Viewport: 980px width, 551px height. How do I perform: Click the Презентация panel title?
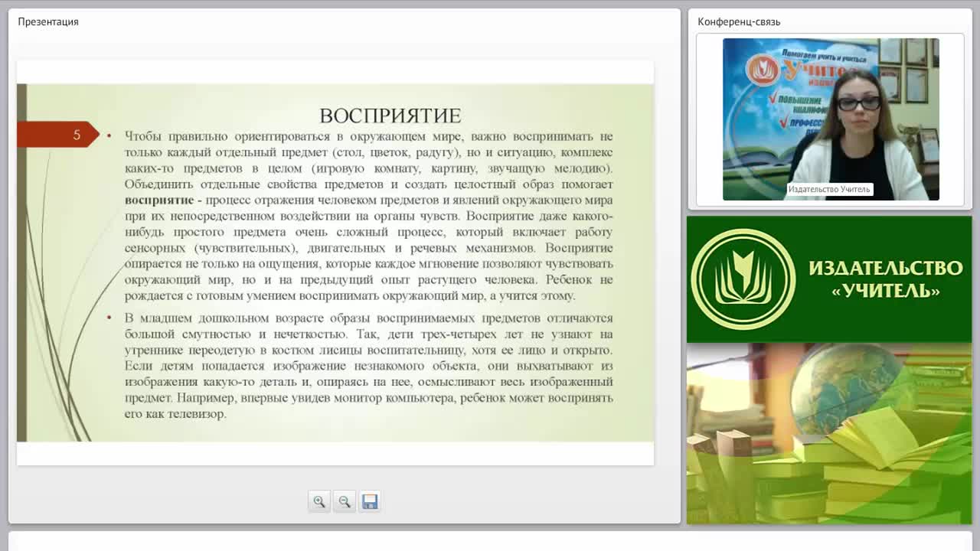tap(48, 21)
